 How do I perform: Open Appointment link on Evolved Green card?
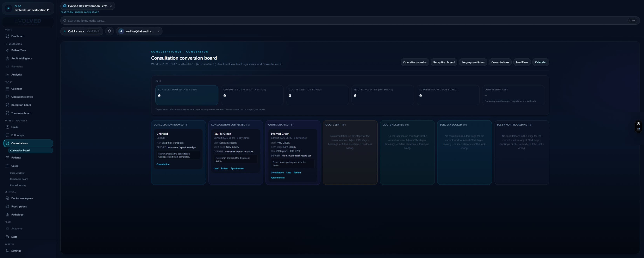(x=277, y=178)
